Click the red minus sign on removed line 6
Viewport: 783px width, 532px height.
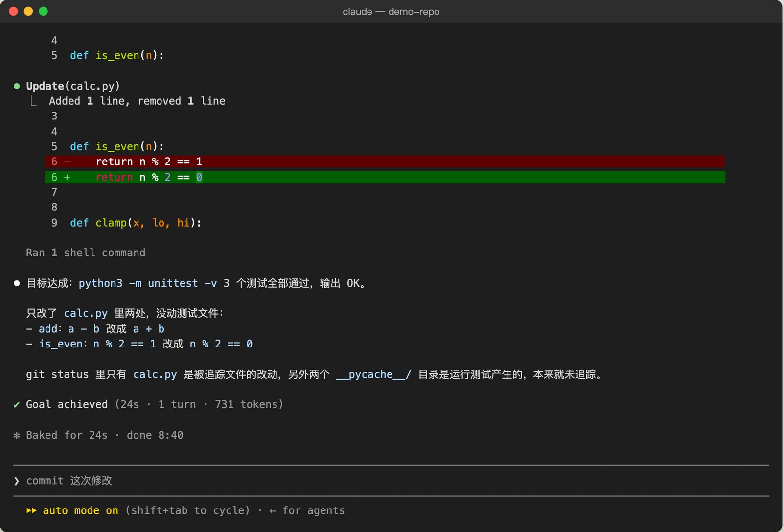point(67,162)
